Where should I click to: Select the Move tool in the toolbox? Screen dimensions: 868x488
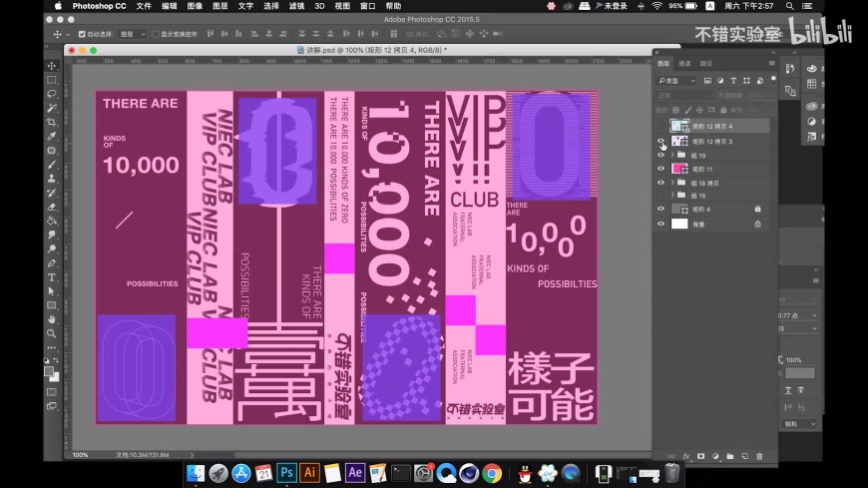[x=52, y=66]
